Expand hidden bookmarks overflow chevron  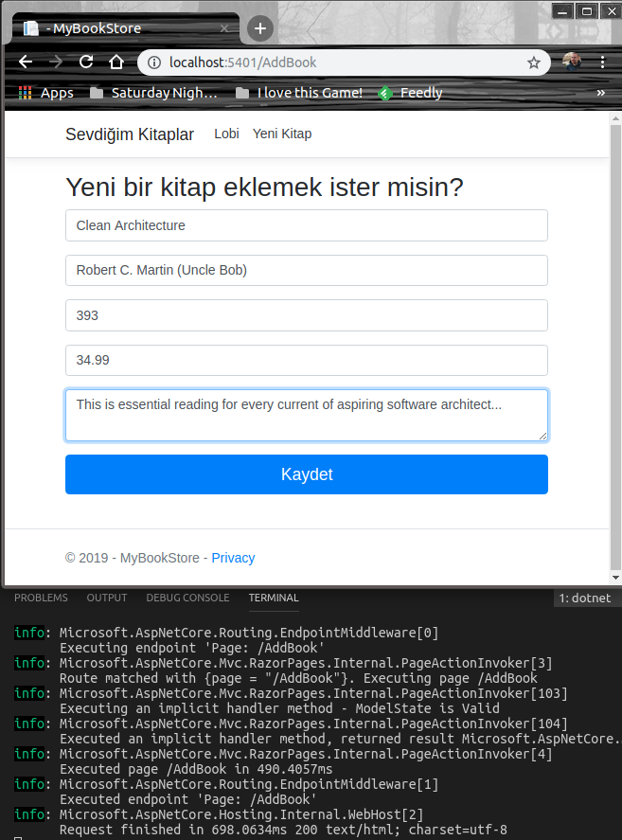click(x=600, y=93)
